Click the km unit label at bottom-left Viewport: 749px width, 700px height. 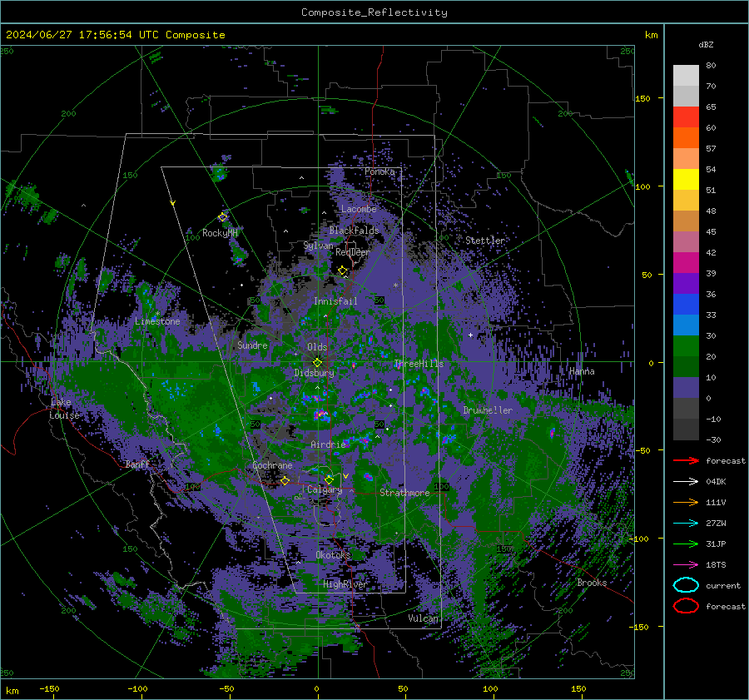[12, 691]
